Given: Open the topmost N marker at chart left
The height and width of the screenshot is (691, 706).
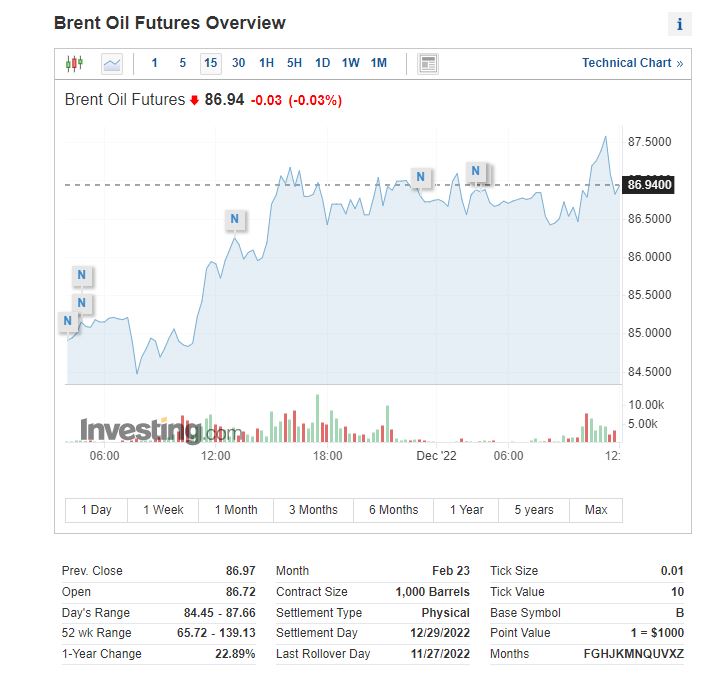Looking at the screenshot, I should (x=81, y=275).
